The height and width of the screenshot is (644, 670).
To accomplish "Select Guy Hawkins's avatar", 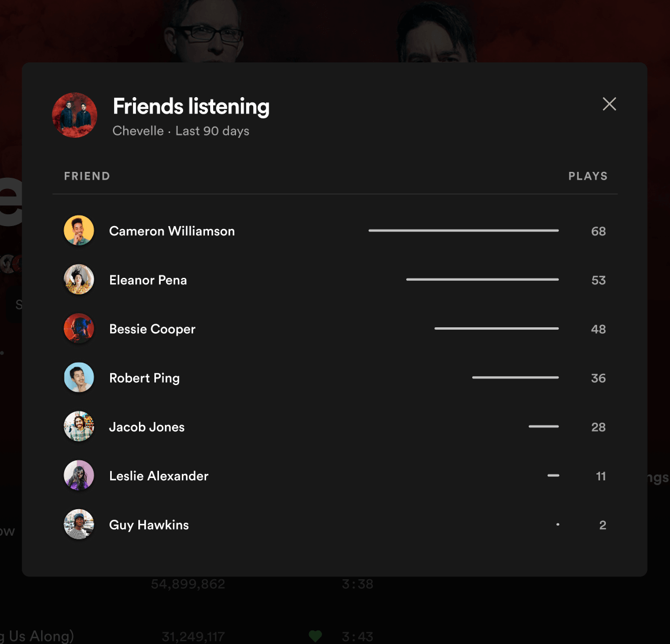I will [78, 524].
